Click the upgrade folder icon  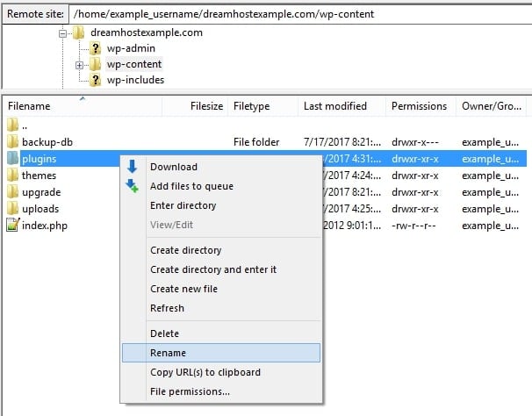point(12,192)
